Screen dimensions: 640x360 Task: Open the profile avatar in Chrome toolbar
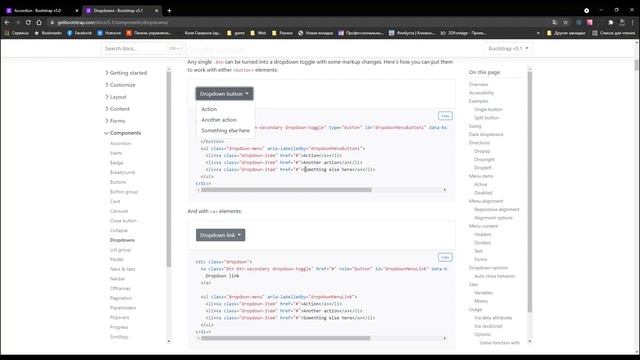pyautogui.click(x=622, y=22)
